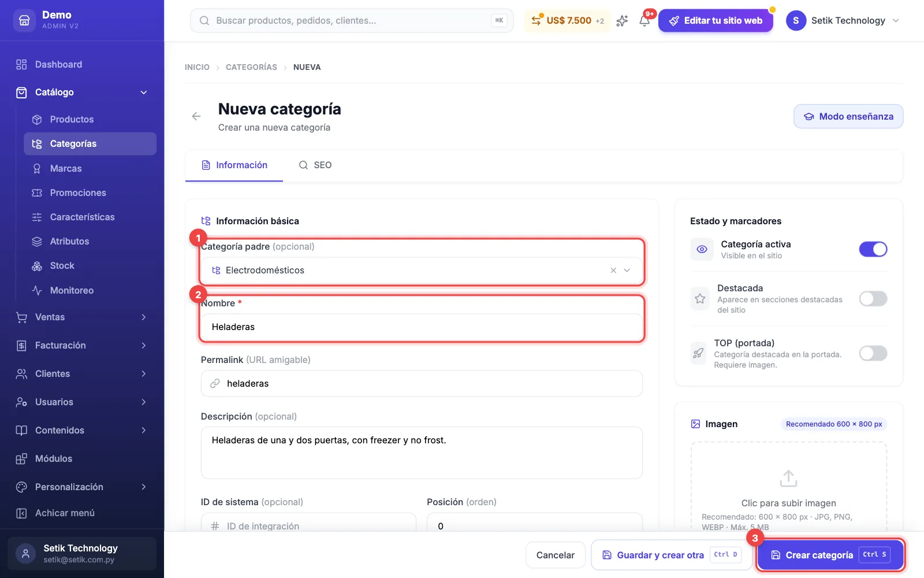Click the back arrow beside Nueva categoría
924x578 pixels.
click(196, 116)
